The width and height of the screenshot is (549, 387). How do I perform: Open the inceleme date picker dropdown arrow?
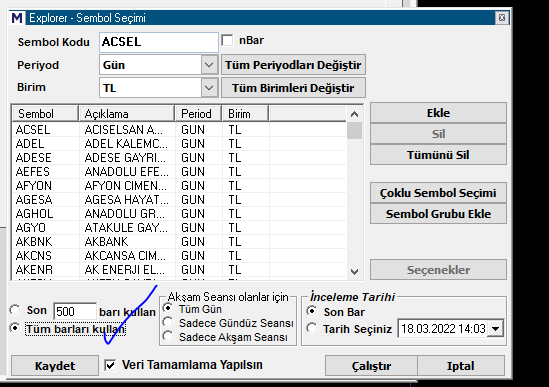[495, 329]
